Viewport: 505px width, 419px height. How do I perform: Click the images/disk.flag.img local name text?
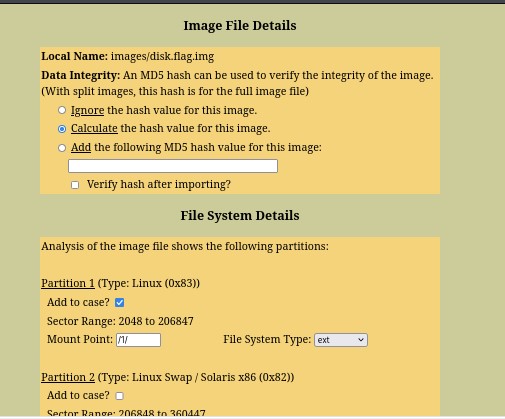click(162, 56)
